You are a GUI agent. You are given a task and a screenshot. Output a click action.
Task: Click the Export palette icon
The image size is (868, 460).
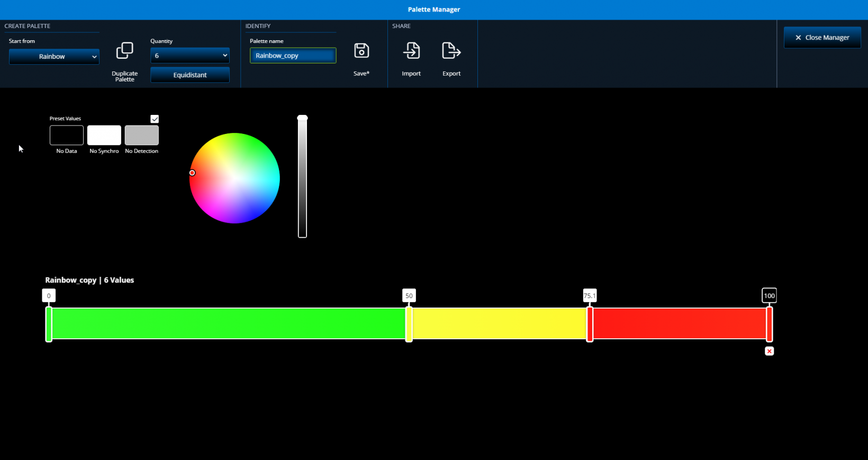[x=451, y=51]
